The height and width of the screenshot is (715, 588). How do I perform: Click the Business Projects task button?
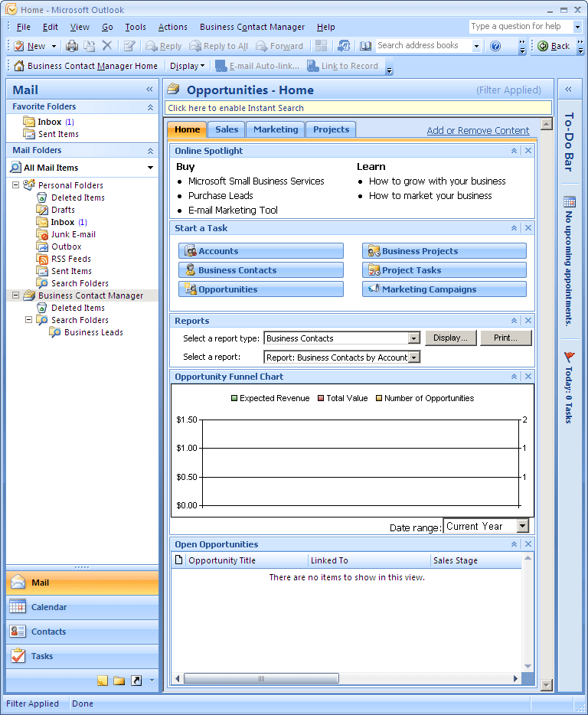click(444, 251)
